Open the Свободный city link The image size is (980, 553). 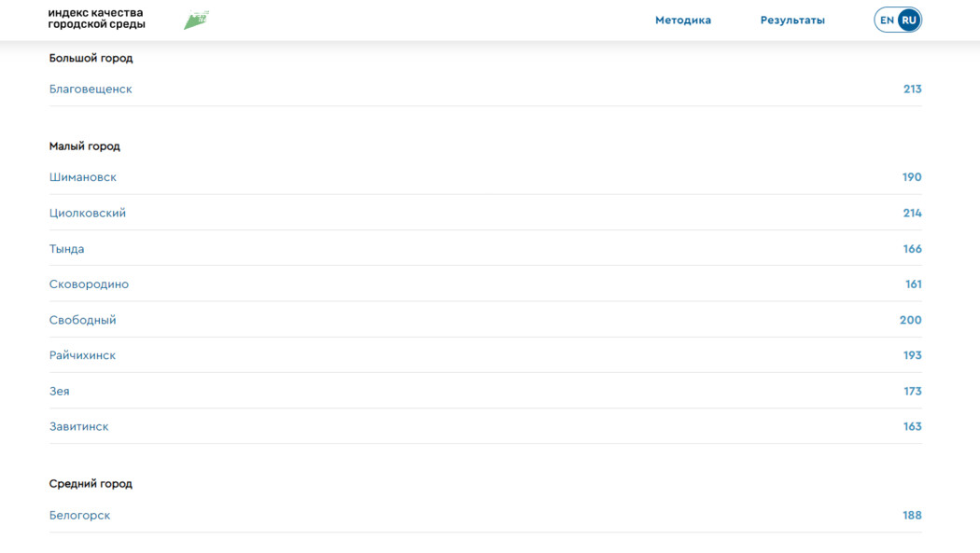coord(83,320)
